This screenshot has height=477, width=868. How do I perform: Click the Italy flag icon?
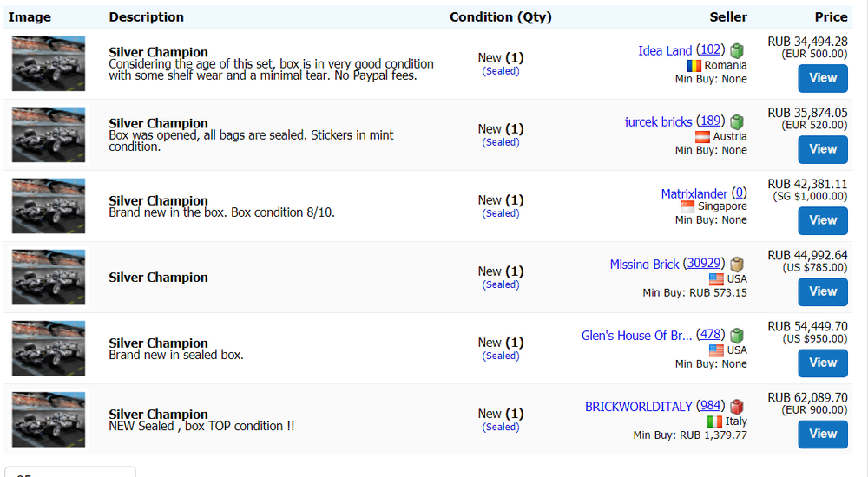[x=714, y=421]
